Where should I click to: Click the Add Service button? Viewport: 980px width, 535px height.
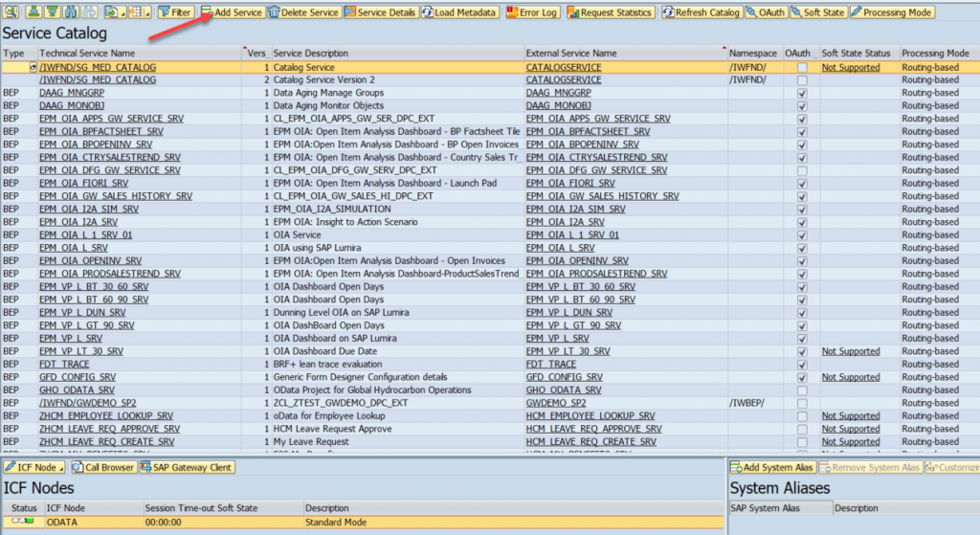[232, 11]
